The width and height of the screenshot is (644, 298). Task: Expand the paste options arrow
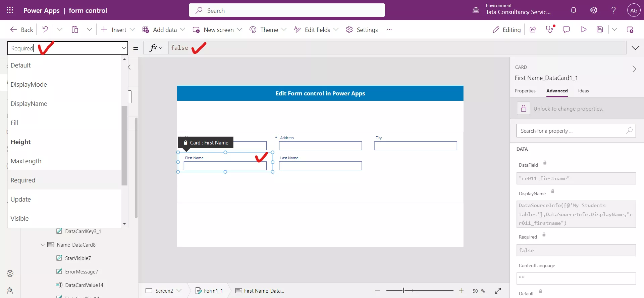pyautogui.click(x=90, y=30)
